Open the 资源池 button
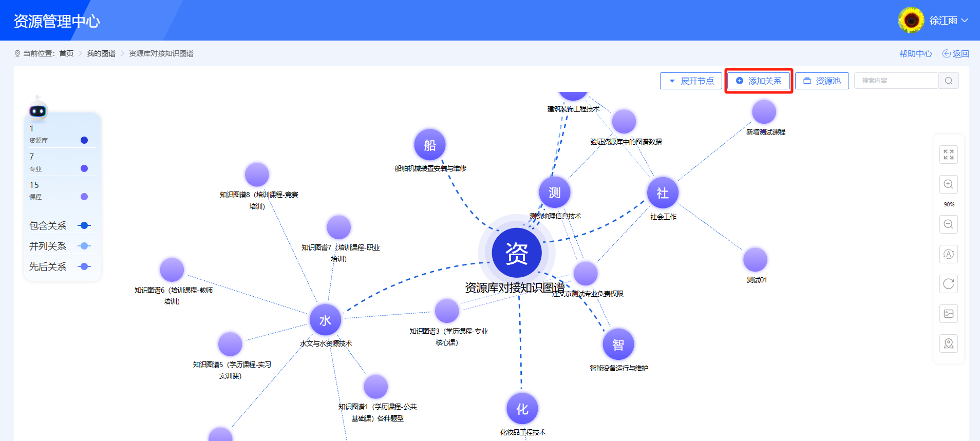Screen dimensions: 980x441 point(822,81)
